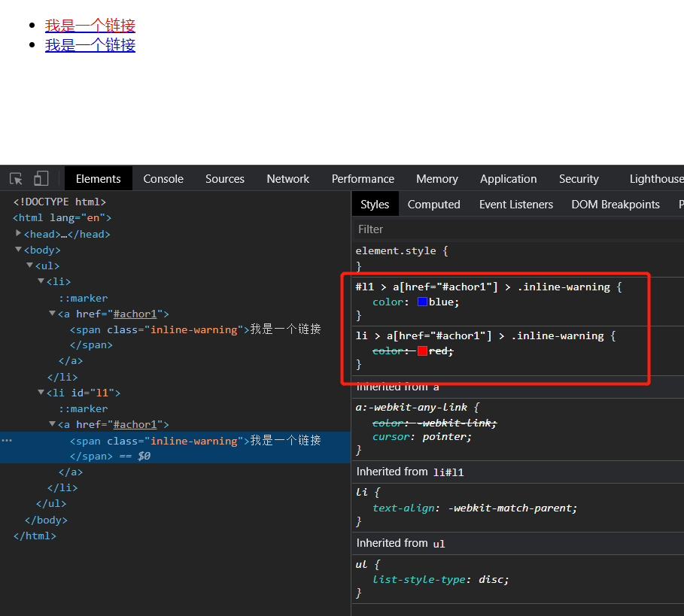Image resolution: width=684 pixels, height=616 pixels.
Task: Click the red link on the page
Action: [90, 26]
